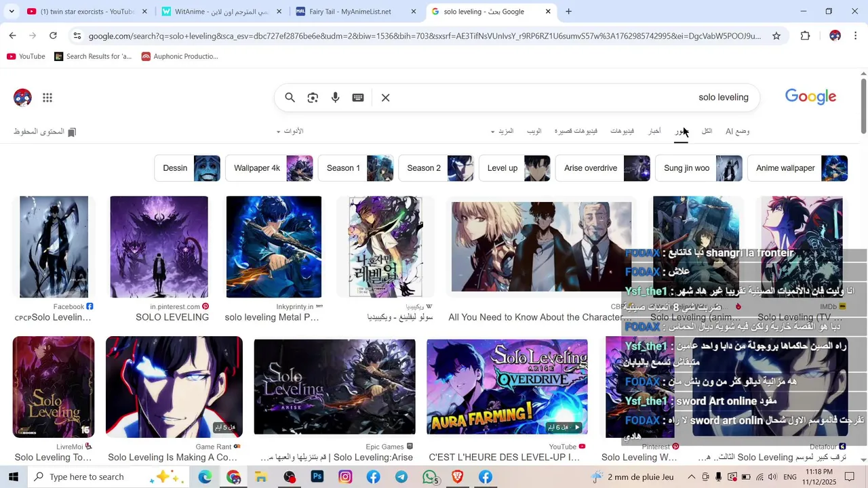Viewport: 868px width, 488px height.
Task: Expand the المزيد more dropdown
Action: point(502,131)
